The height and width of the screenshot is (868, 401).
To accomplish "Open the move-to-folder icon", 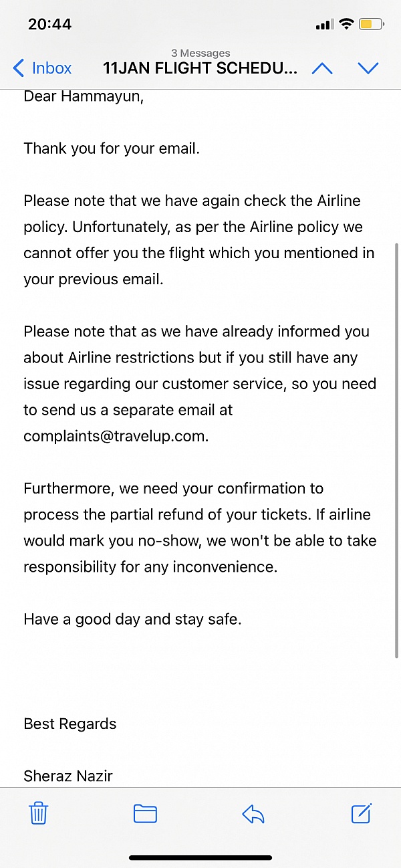I will [145, 813].
